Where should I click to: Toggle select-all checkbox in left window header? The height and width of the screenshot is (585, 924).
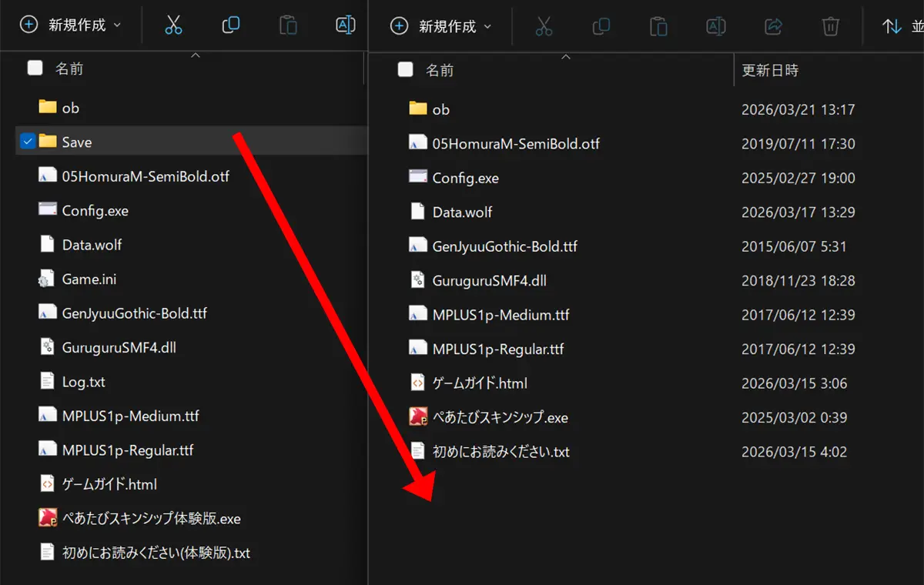pos(35,69)
